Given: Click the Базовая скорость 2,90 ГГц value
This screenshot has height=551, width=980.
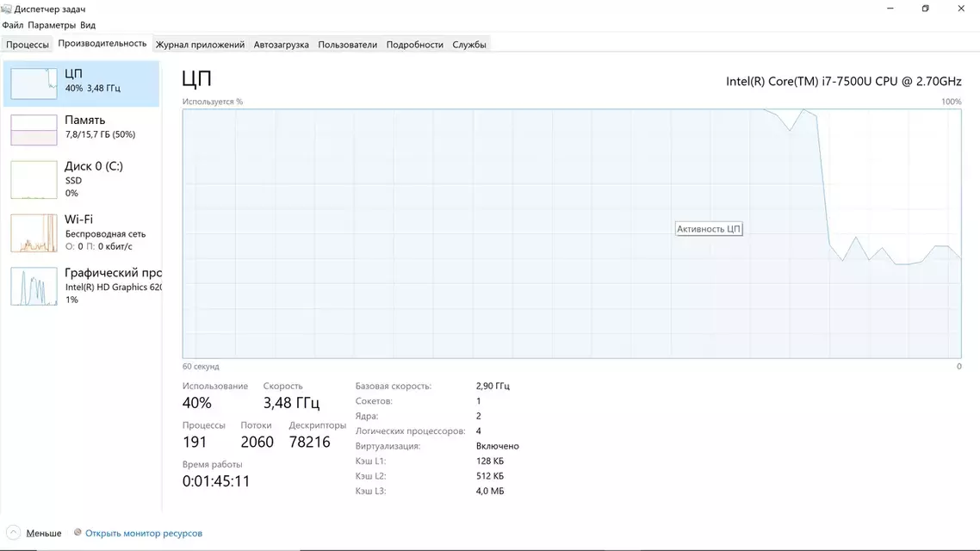Looking at the screenshot, I should [x=493, y=386].
